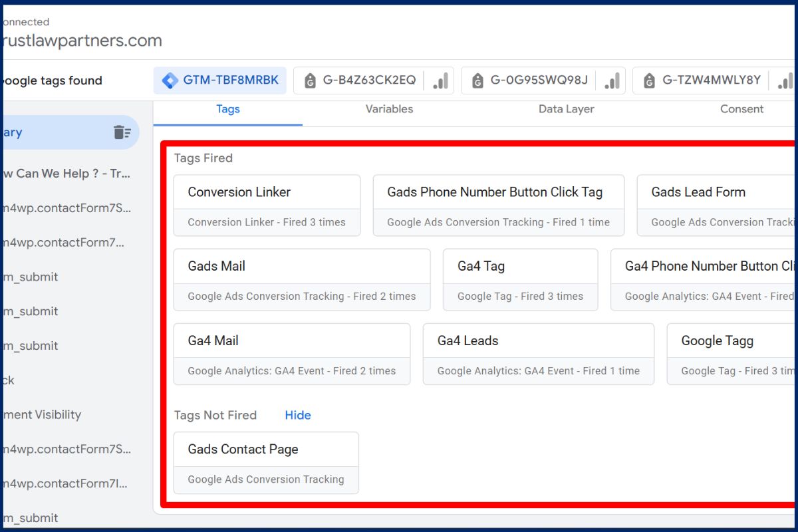This screenshot has width=798, height=532.
Task: Open the Gads Mail tag card
Action: pyautogui.click(x=302, y=280)
